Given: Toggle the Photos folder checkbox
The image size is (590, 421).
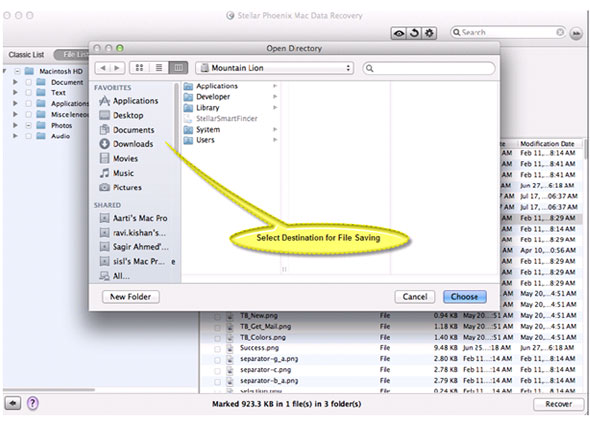Looking at the screenshot, I should 29,125.
